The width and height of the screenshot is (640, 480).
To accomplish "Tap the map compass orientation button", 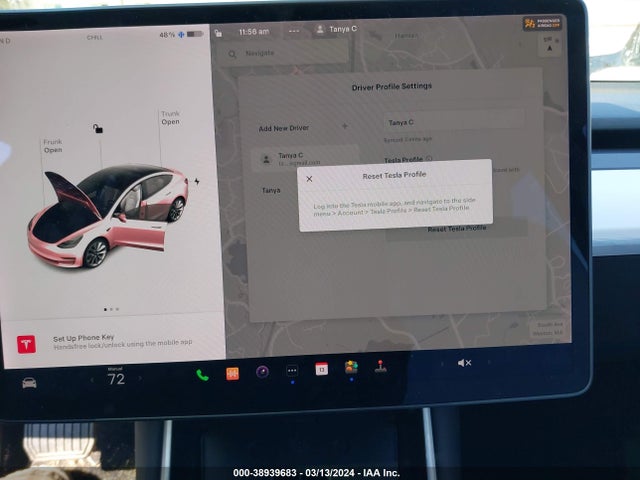I will (x=550, y=44).
